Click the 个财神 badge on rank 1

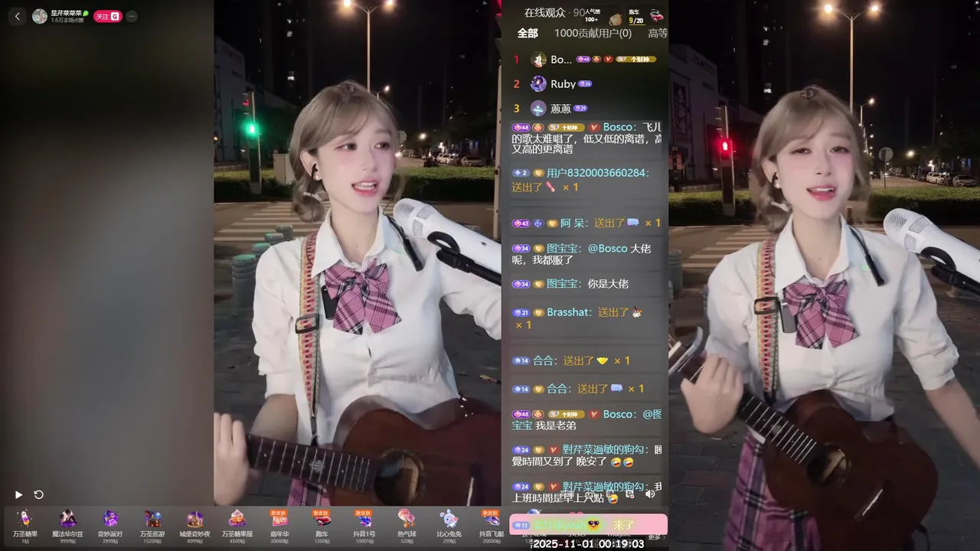click(x=634, y=60)
